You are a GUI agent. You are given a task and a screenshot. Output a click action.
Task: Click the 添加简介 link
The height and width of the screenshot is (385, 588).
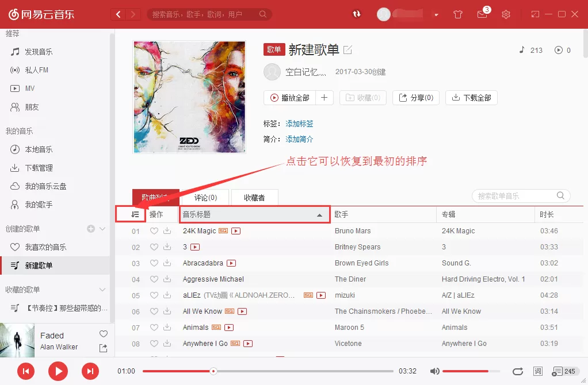299,139
